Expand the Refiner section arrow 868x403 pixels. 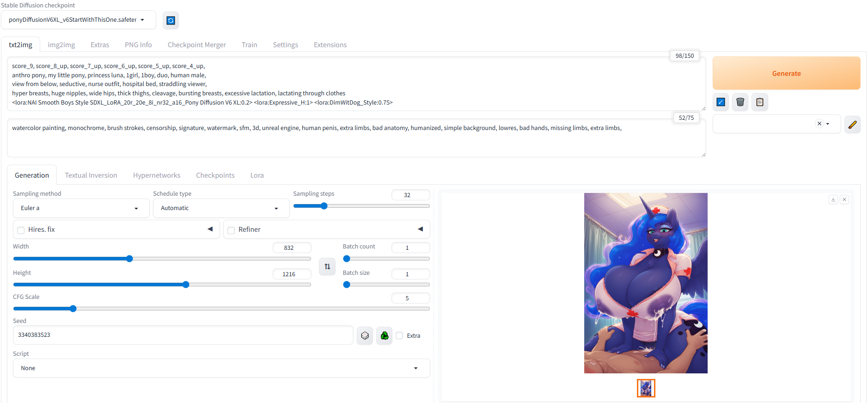421,229
